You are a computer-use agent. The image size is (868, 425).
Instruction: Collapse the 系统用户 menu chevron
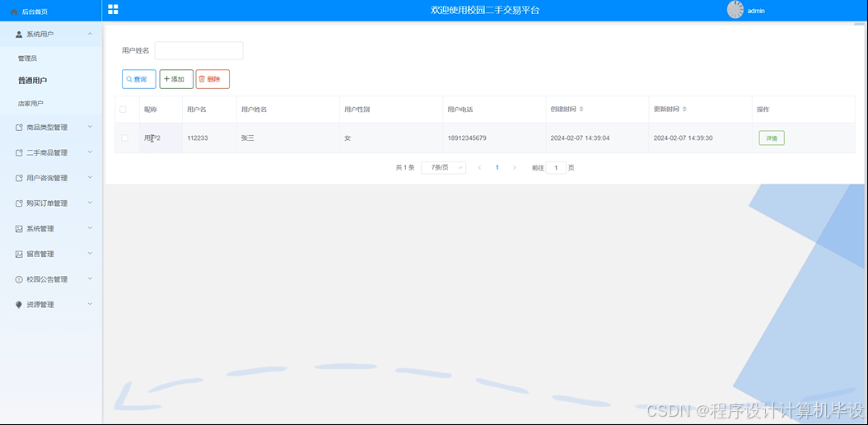point(90,35)
